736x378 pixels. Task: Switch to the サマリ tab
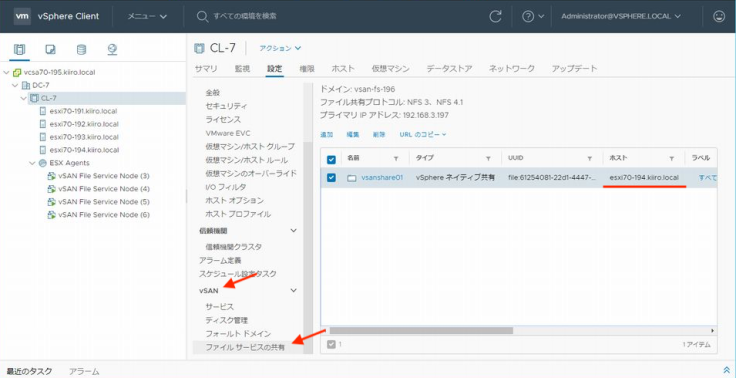click(x=206, y=69)
